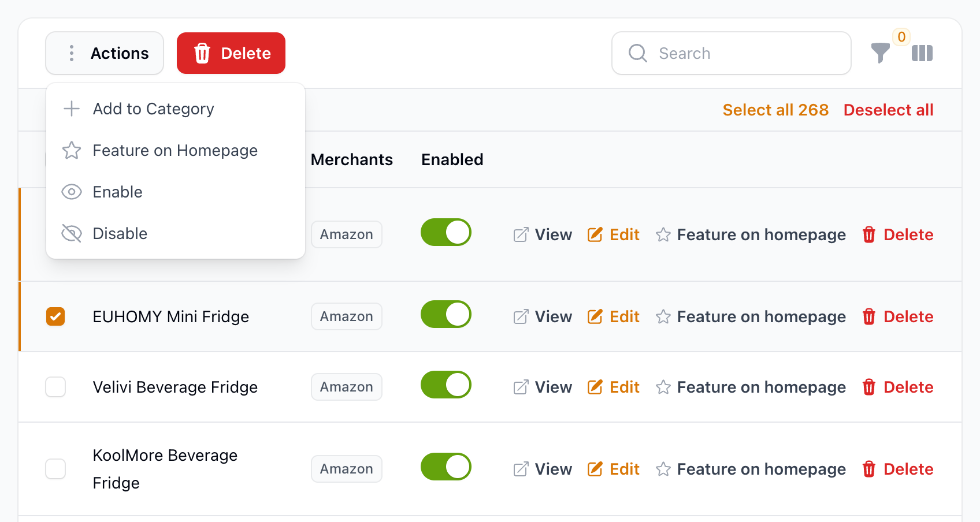Toggle enabled switch for KoolMore Beverage Fridge

click(446, 467)
